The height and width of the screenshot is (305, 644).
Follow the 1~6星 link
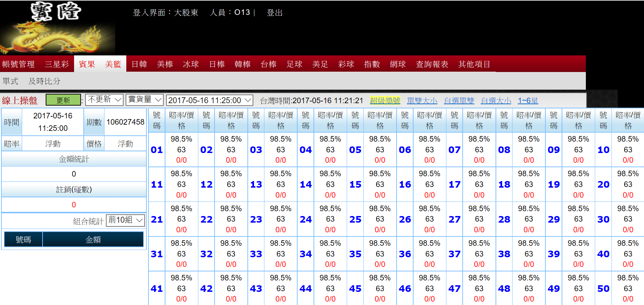click(x=528, y=100)
